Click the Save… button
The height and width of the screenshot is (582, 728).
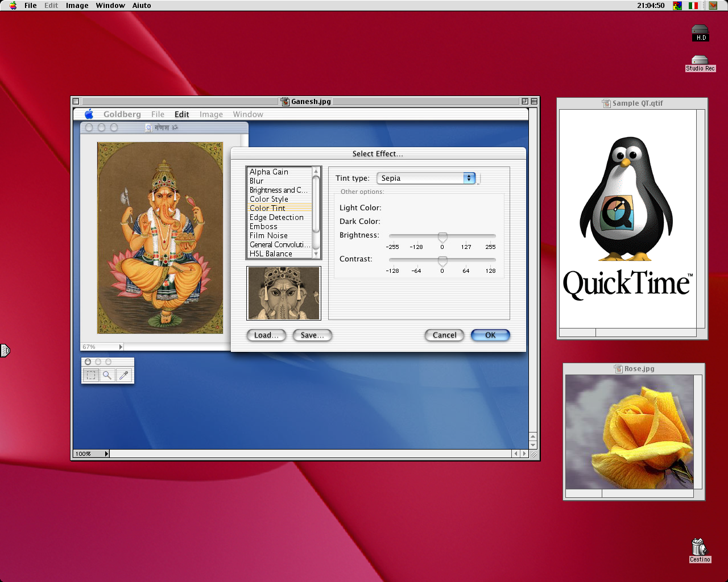point(312,335)
